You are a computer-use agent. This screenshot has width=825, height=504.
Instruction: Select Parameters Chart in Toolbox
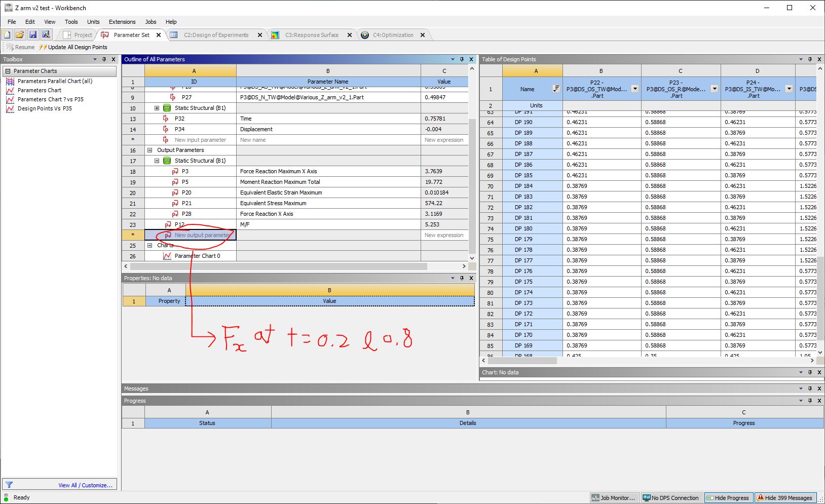point(40,90)
